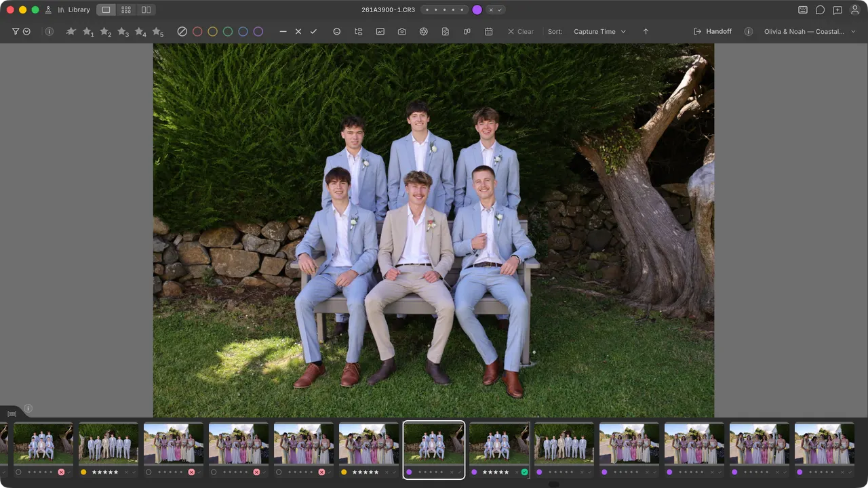Open the comments speech bubble

click(820, 10)
